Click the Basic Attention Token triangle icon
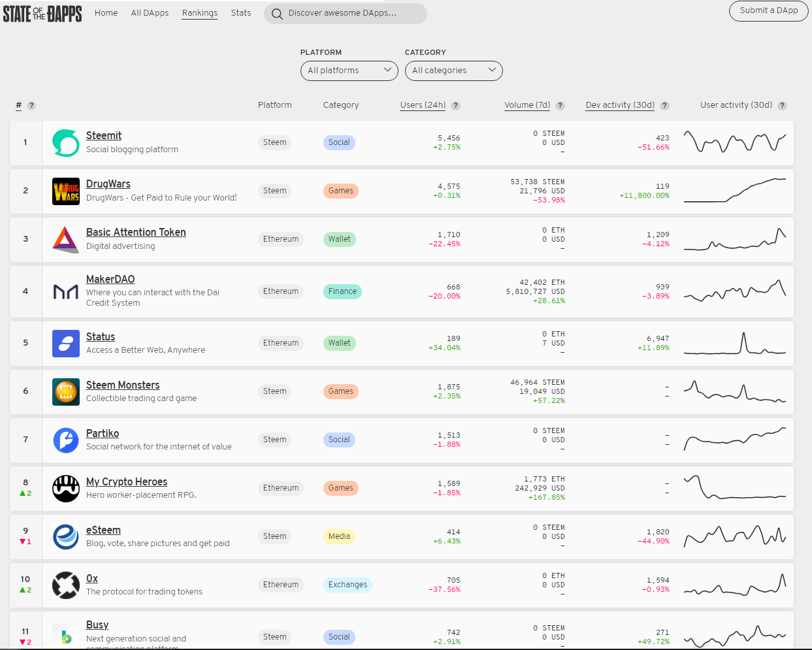The height and width of the screenshot is (650, 812). (66, 240)
